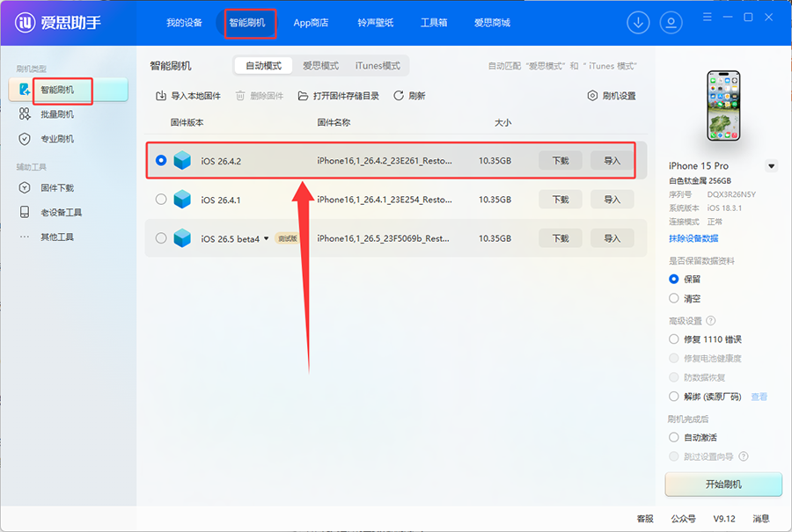Switch to 自动模式 flashing mode
This screenshot has height=532, width=792.
263,66
